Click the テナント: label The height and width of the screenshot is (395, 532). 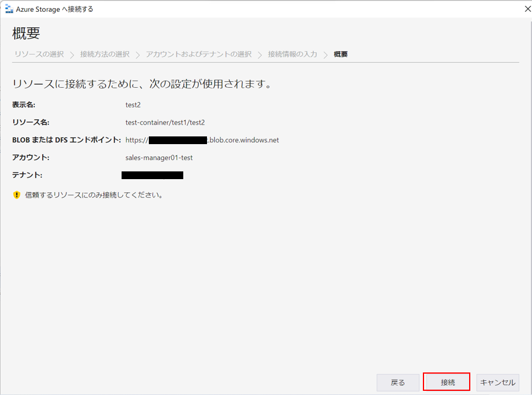[27, 175]
